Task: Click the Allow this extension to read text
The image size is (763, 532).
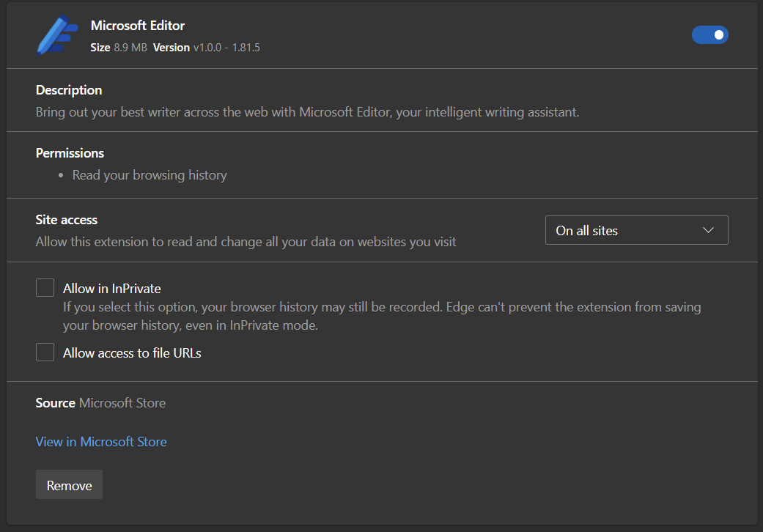Action: coord(246,242)
